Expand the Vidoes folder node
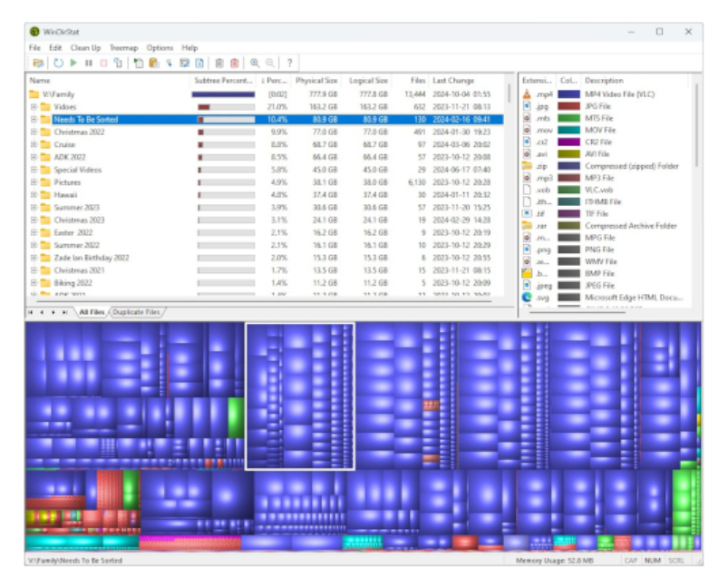Screen dimensions: 728x587 pos(34,107)
